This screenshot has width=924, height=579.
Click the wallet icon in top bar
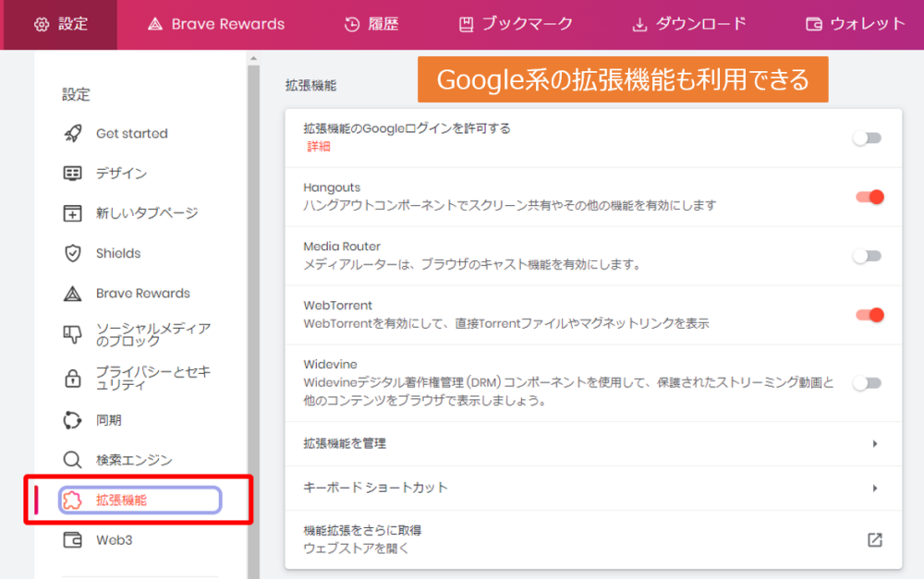(814, 24)
